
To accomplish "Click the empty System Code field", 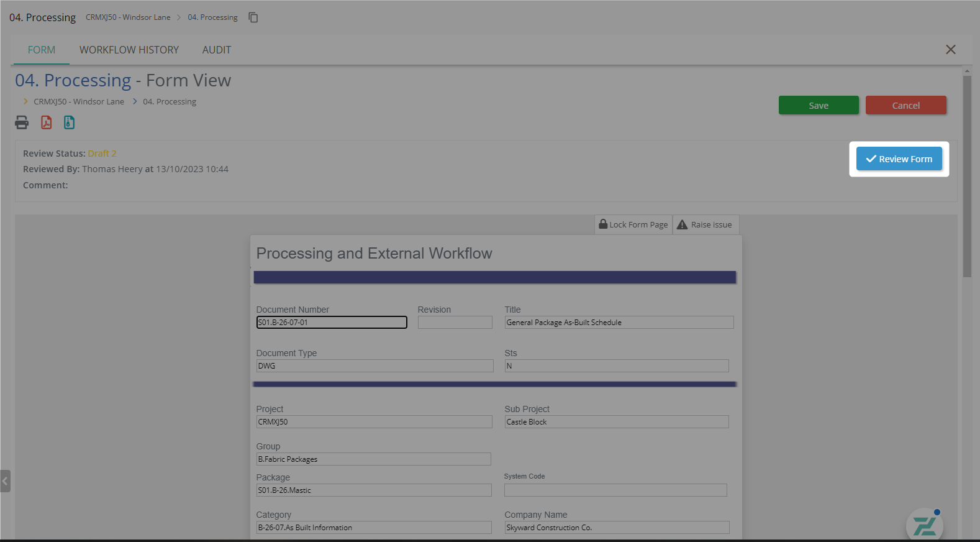I will click(x=615, y=490).
